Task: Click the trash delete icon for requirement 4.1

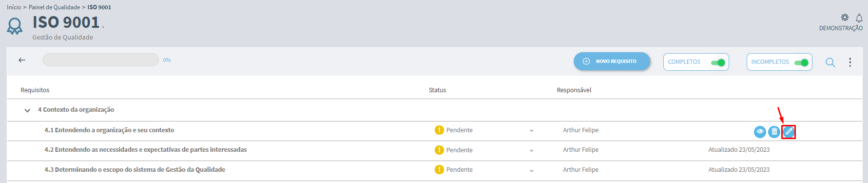Action: [x=774, y=132]
